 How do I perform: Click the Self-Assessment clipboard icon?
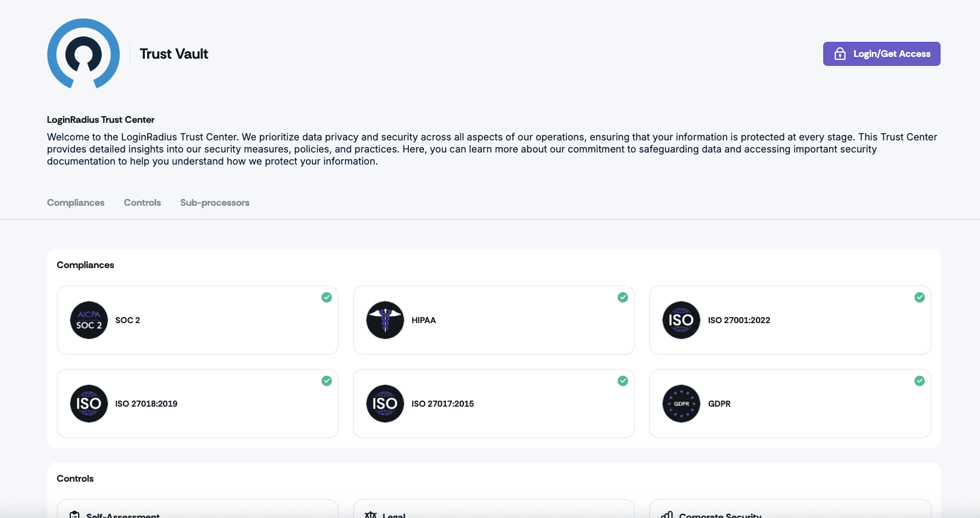74,514
